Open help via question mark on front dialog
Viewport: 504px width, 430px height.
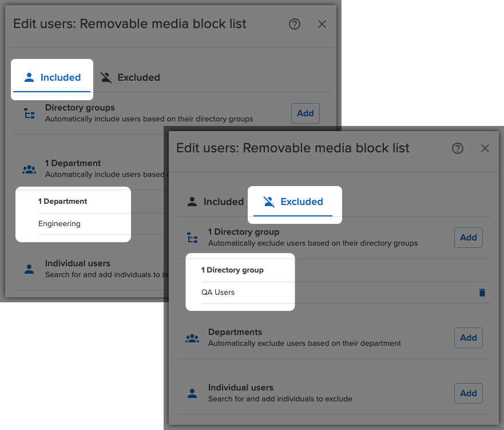[x=457, y=148]
